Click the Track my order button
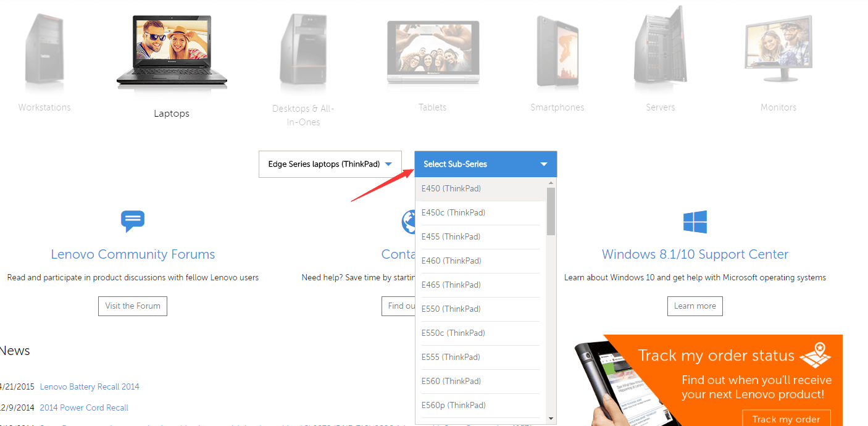Image resolution: width=868 pixels, height=426 pixels. click(787, 419)
